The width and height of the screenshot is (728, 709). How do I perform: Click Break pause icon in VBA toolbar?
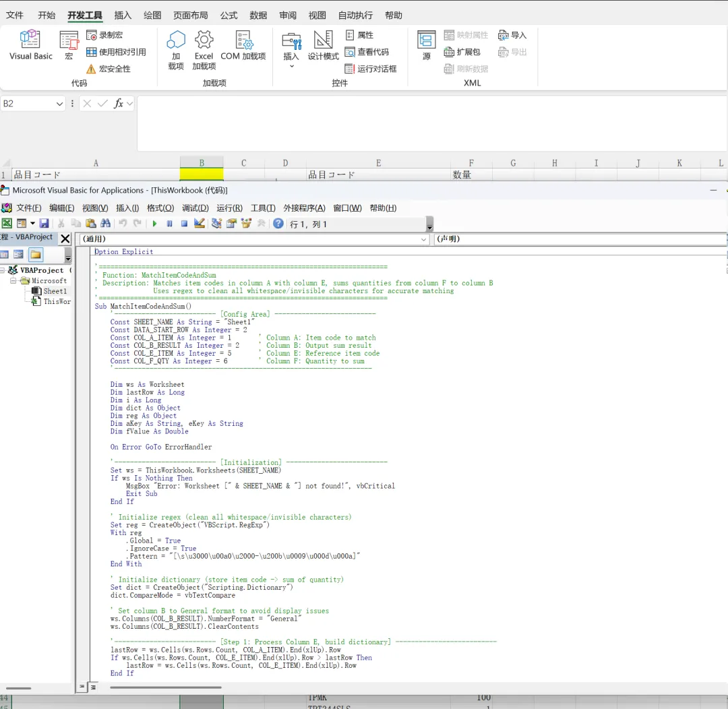169,224
